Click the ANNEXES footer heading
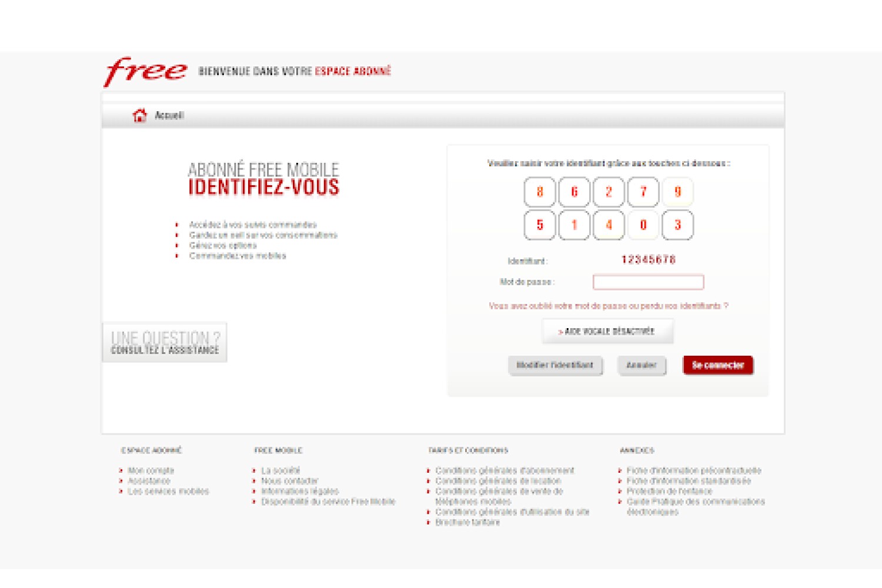Screen dimensions: 882x588 tap(637, 450)
